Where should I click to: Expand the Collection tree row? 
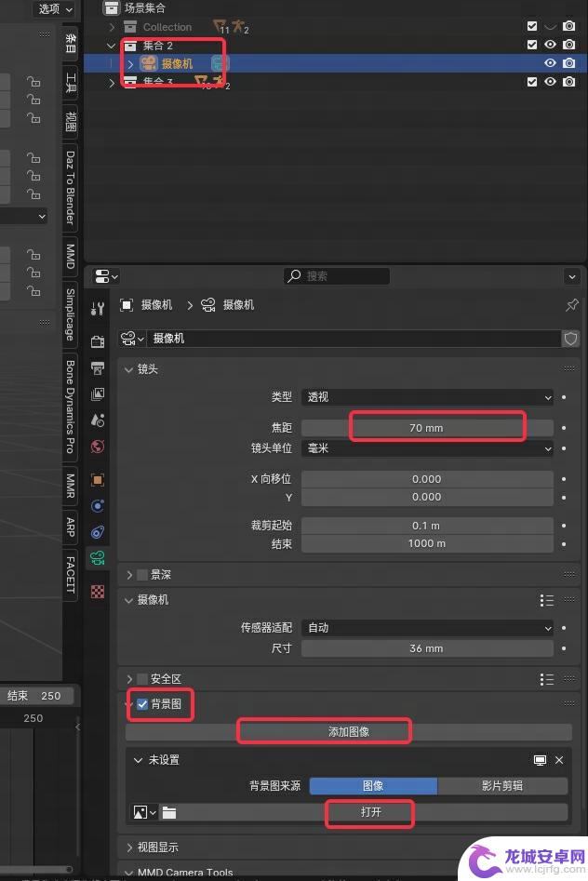tap(112, 26)
